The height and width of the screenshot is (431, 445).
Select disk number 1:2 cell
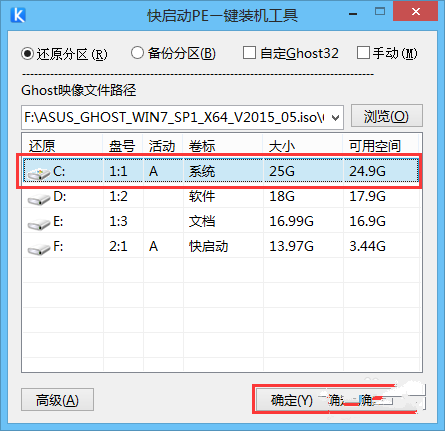pos(118,196)
